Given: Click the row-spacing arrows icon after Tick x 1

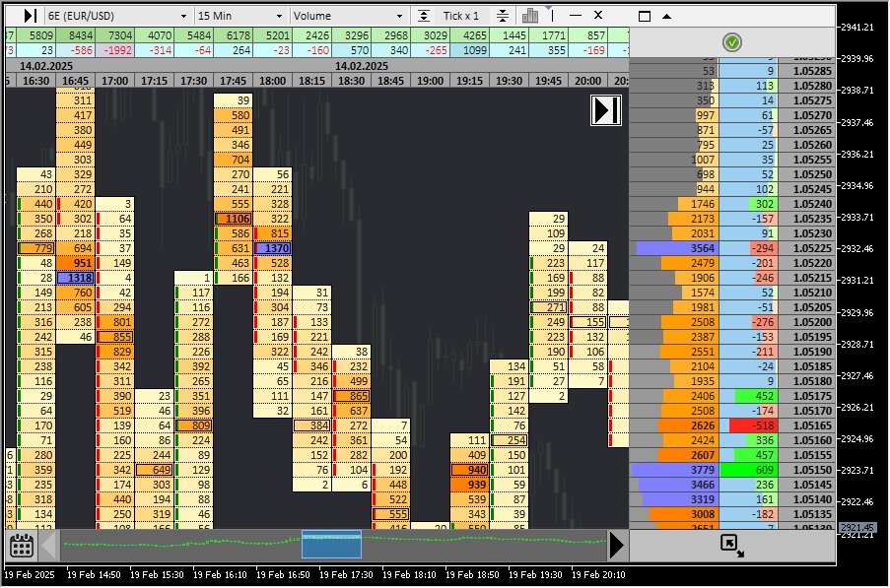Looking at the screenshot, I should pyautogui.click(x=503, y=15).
